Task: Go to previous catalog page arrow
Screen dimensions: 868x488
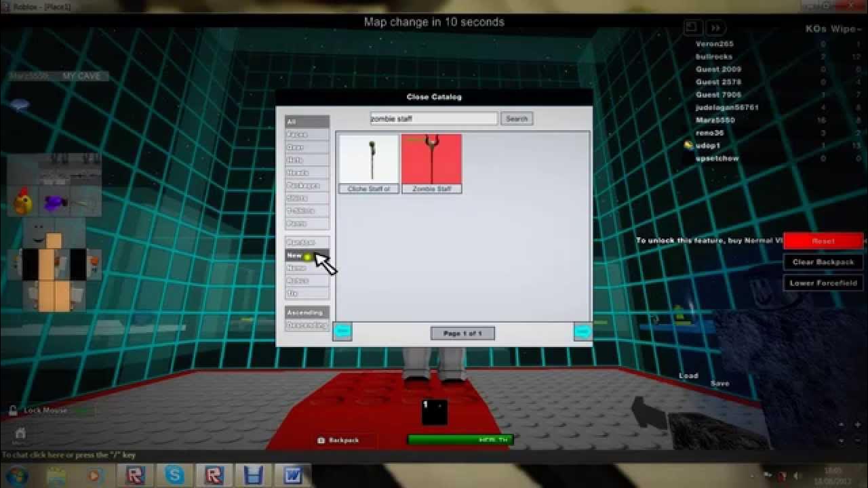Action: (342, 331)
